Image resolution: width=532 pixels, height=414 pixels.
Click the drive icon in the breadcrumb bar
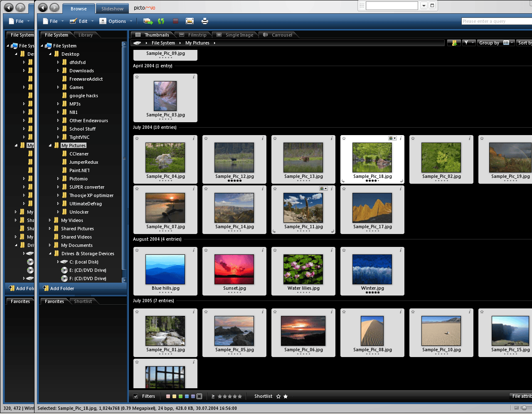[137, 43]
